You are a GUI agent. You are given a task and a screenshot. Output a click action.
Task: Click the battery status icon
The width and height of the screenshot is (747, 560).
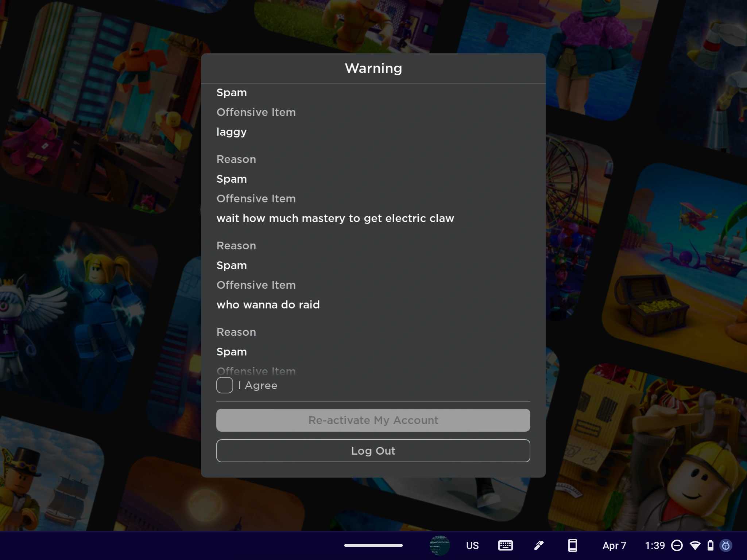pyautogui.click(x=710, y=545)
